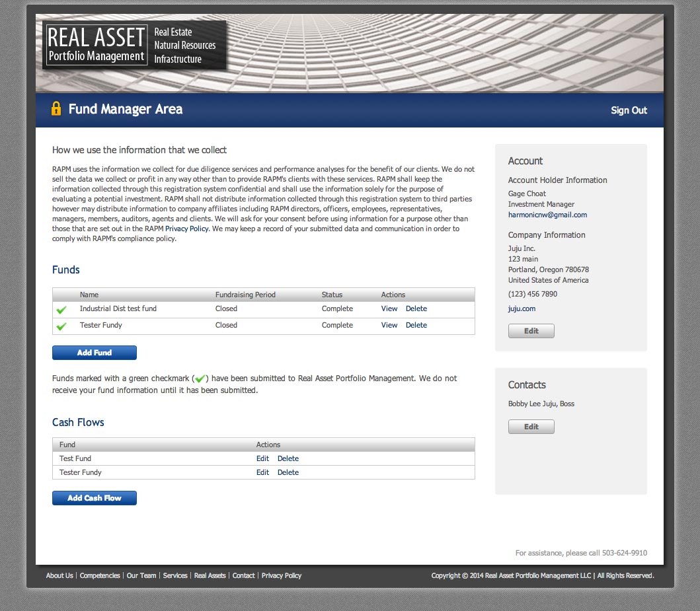Screen dimensions: 700x611
Task: Delete the Tester Fundy fund
Action: coord(416,326)
